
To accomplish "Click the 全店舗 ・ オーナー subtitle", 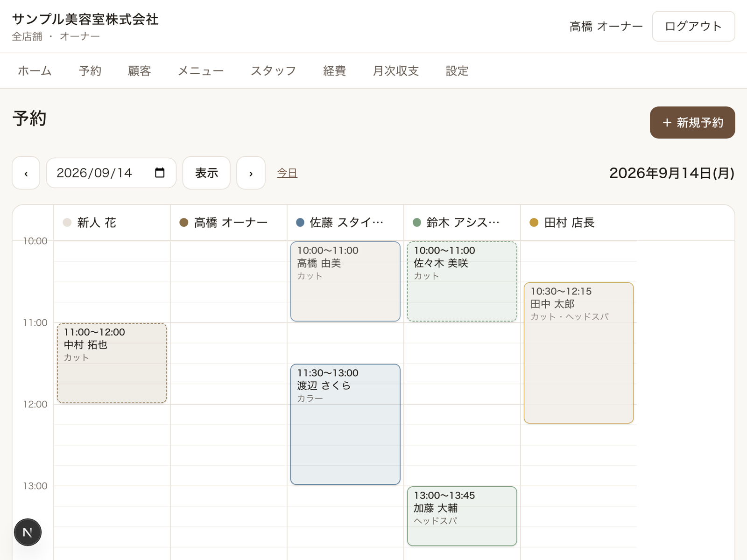I will pyautogui.click(x=56, y=36).
